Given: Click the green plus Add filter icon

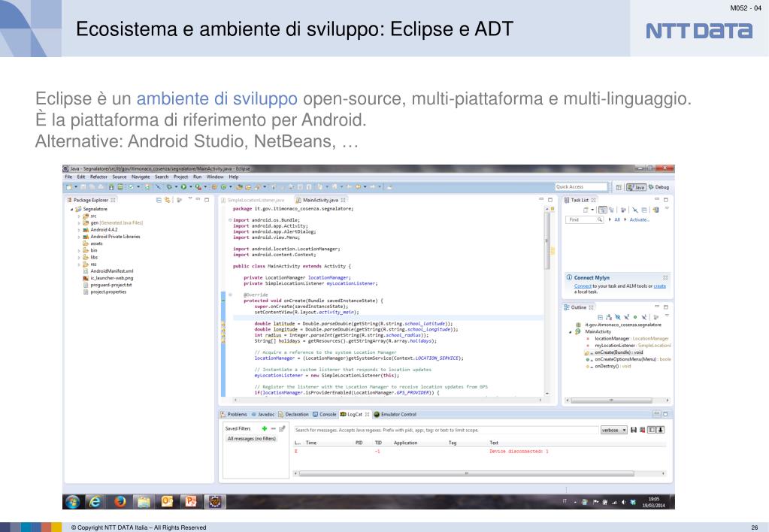Looking at the screenshot, I should pyautogui.click(x=265, y=428).
